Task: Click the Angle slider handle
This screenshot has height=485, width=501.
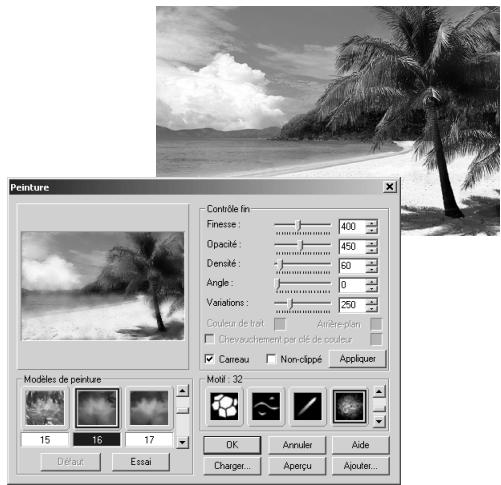Action: [277, 284]
